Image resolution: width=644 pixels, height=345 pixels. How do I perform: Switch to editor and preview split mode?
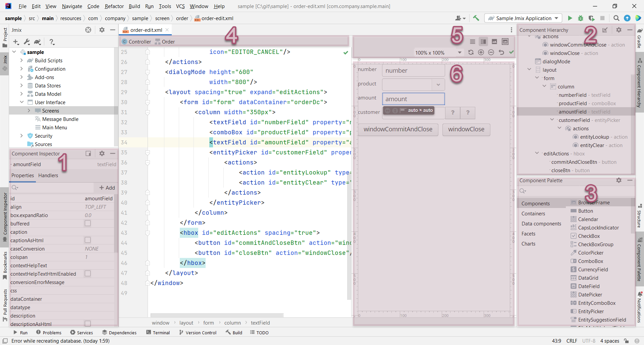483,42
